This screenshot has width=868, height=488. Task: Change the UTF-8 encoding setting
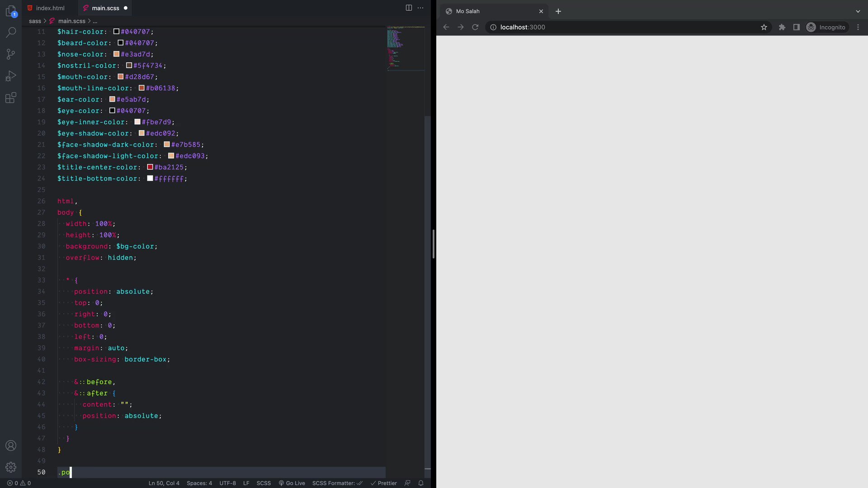point(227,483)
